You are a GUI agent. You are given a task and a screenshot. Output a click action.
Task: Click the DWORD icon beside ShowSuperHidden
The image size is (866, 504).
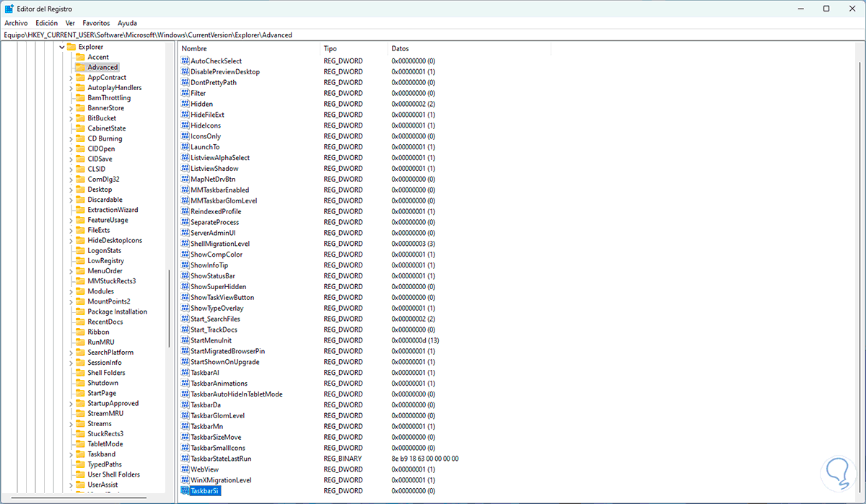(185, 287)
